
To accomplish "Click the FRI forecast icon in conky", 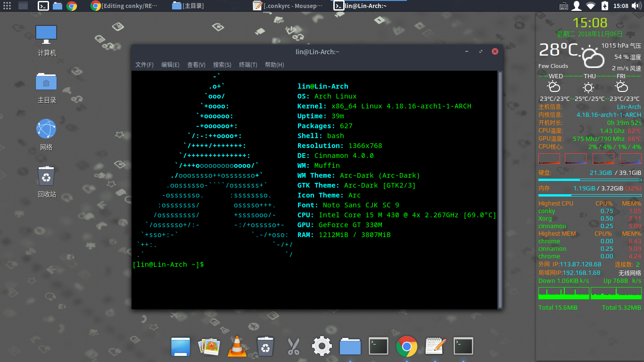I will pos(621,87).
